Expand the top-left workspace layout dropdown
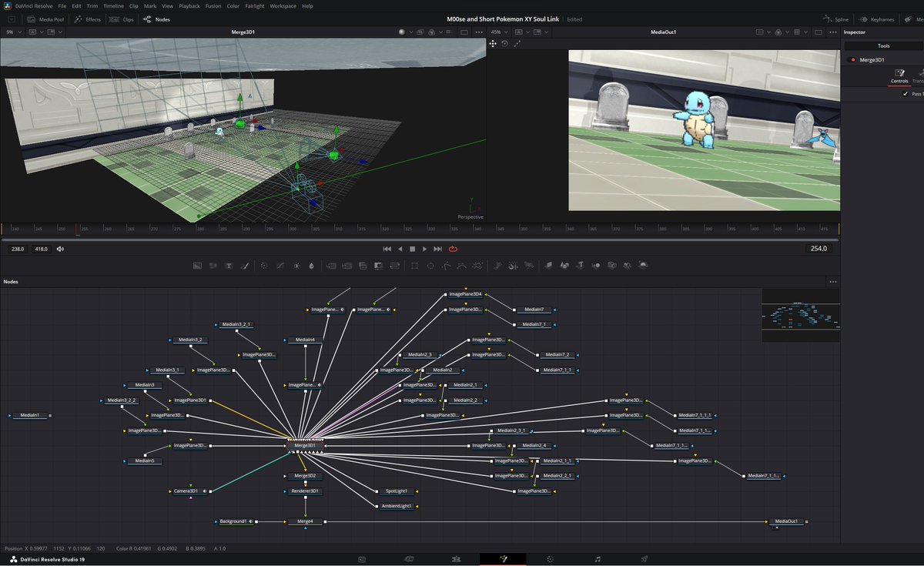Viewport: 924px width, 566px height. (12, 18)
